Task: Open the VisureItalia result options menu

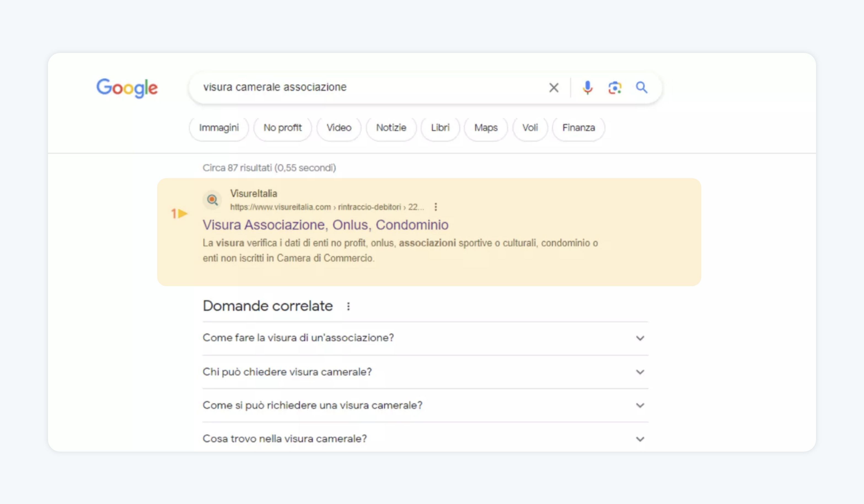Action: point(435,207)
